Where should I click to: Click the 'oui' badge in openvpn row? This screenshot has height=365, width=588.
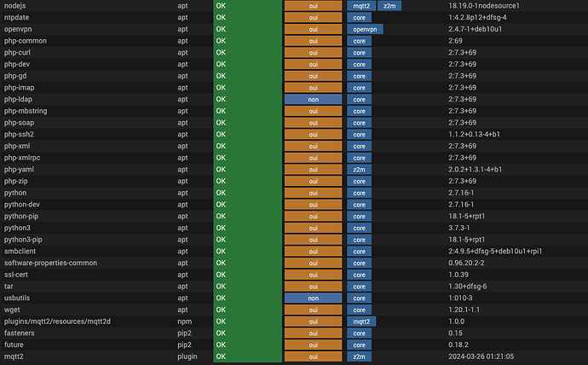pyautogui.click(x=313, y=29)
